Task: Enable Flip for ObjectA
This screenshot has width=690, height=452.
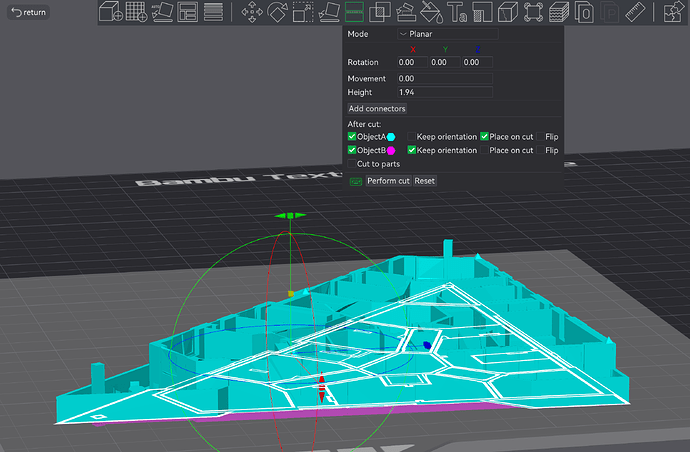Action: (540, 136)
